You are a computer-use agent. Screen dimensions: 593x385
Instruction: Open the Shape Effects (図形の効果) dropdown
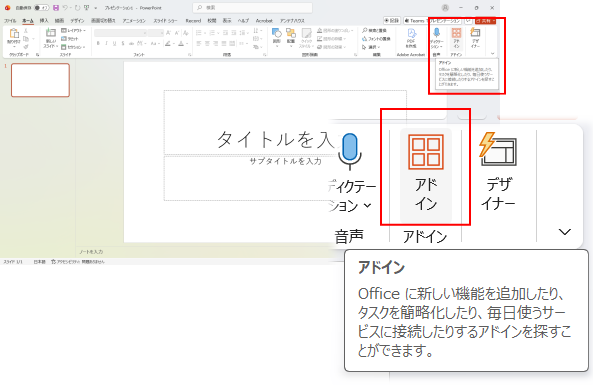click(332, 47)
